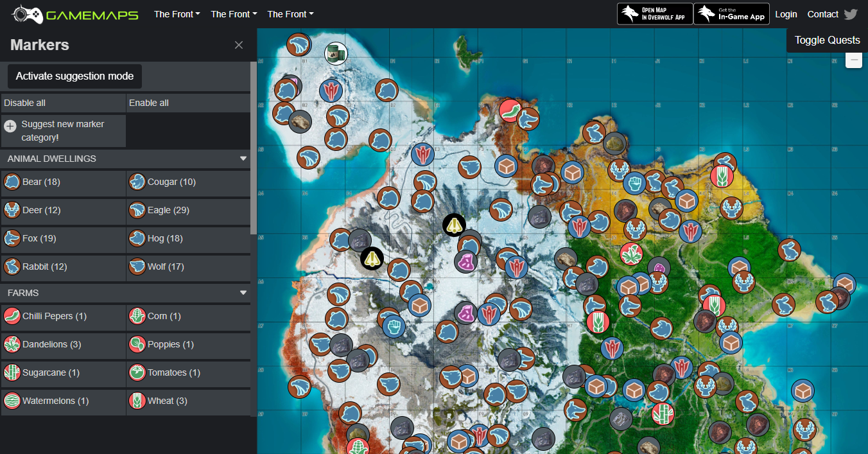
Task: Click Enable all markers
Action: (188, 103)
